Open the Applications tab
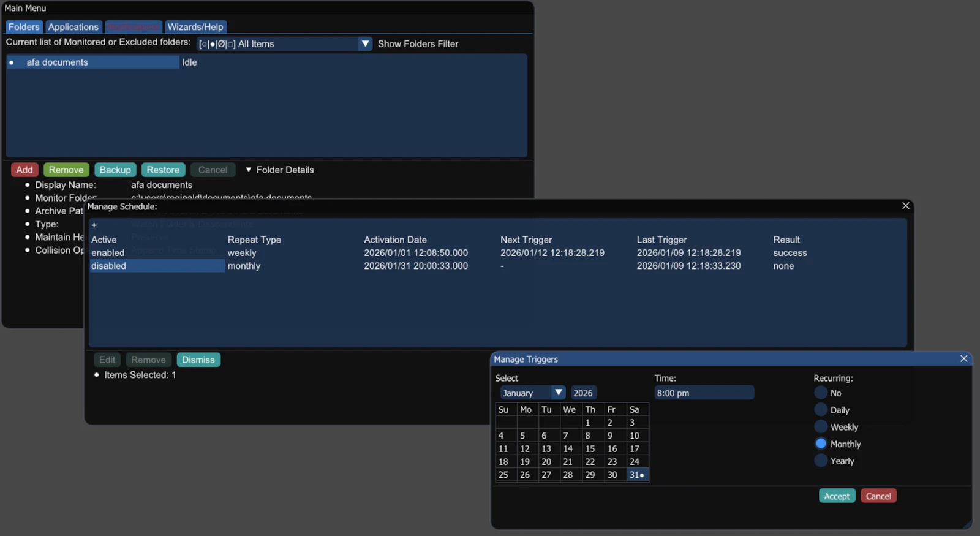 click(x=73, y=27)
